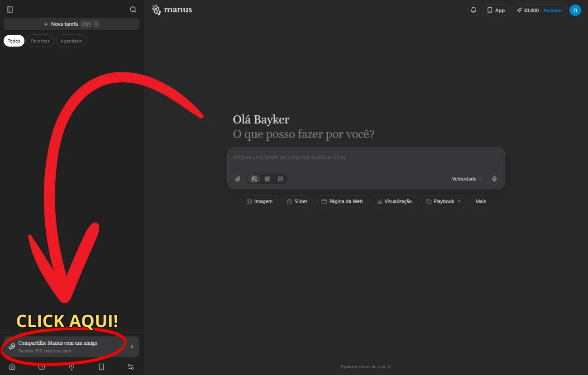The width and height of the screenshot is (588, 375).
Task: Click the Olá Bayker greeting text
Action: point(261,120)
